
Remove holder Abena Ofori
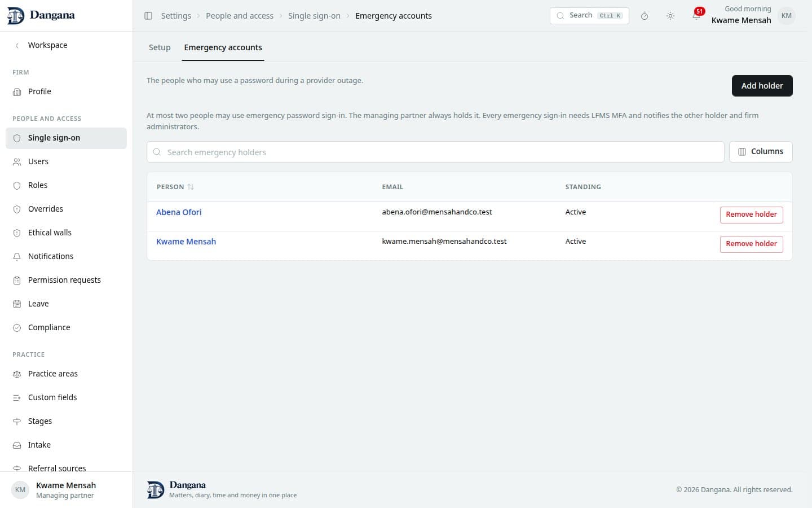pos(751,214)
